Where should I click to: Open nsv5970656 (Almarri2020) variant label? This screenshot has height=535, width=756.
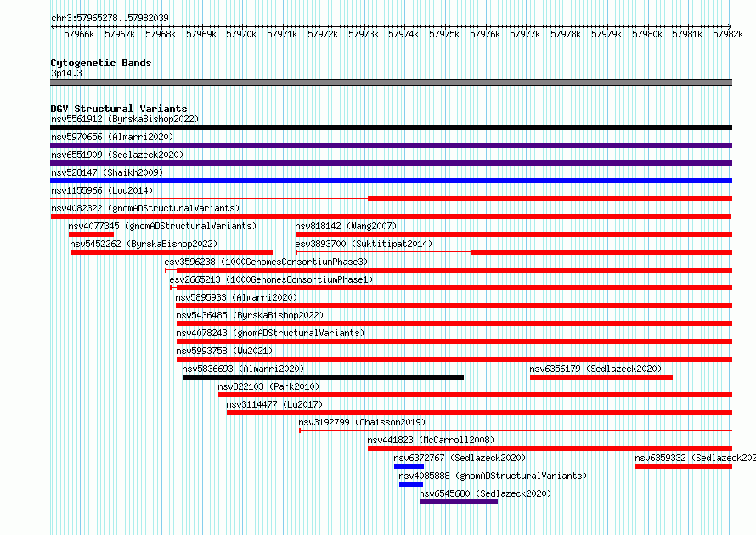pyautogui.click(x=112, y=137)
